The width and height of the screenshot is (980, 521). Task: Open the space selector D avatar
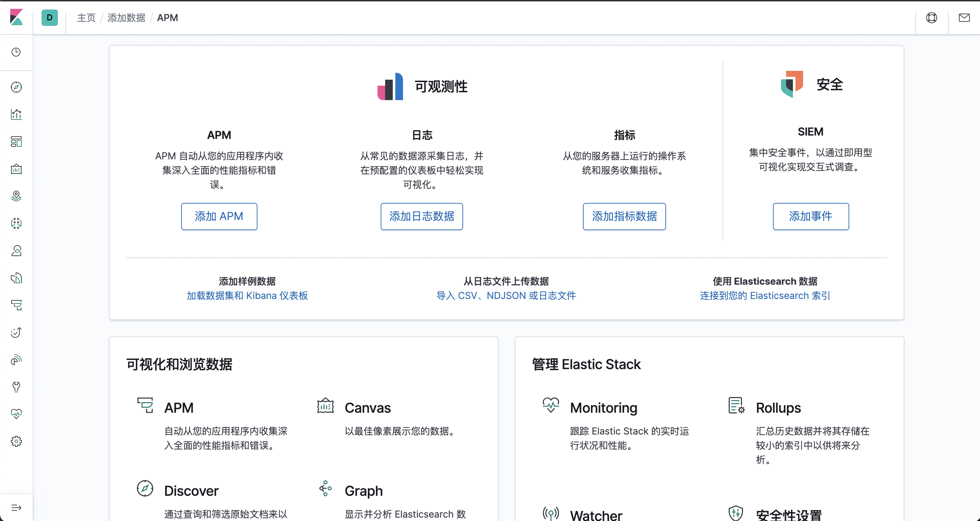pos(49,17)
